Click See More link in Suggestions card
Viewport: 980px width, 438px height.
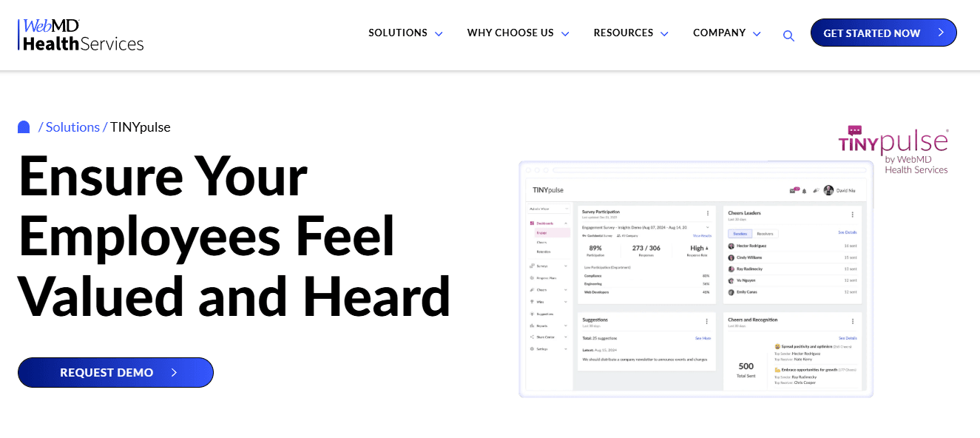(703, 338)
